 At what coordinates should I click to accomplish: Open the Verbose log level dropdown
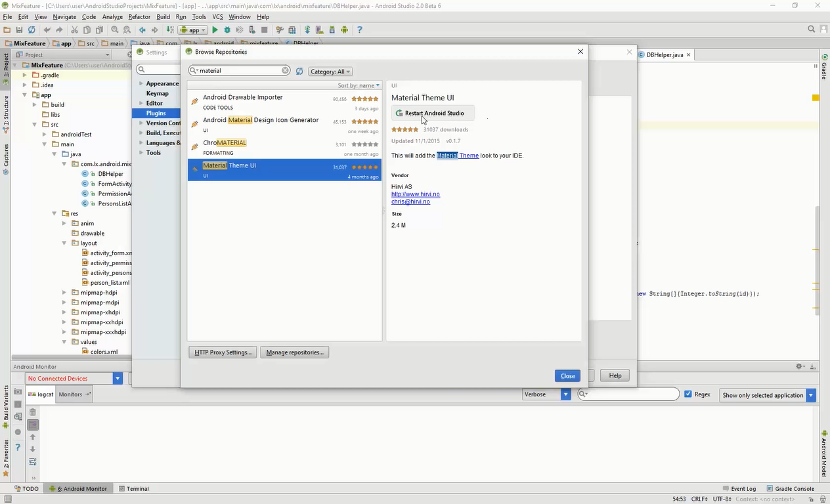[x=546, y=394]
